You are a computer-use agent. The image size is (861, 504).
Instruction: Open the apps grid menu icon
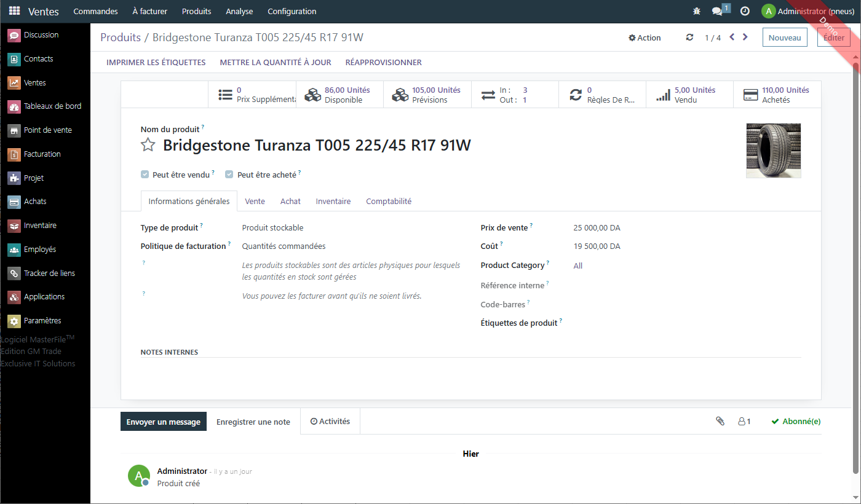tap(14, 11)
